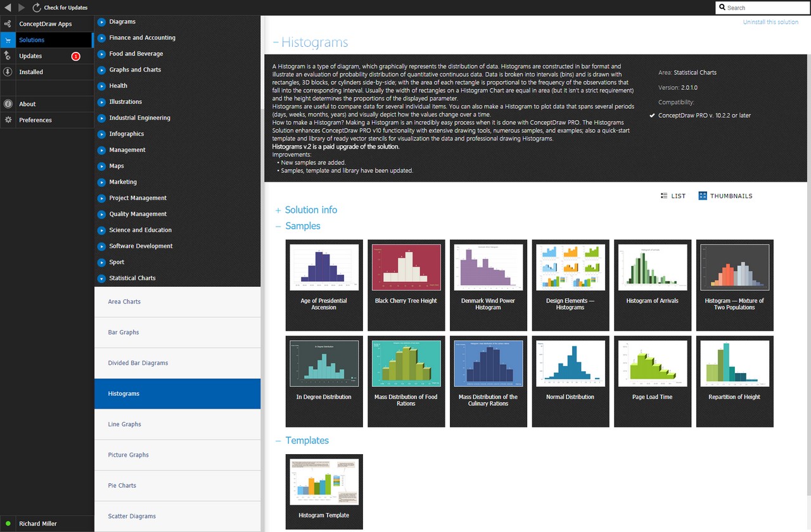The height and width of the screenshot is (532, 811).
Task: Click the forward navigation arrow
Action: [22, 8]
